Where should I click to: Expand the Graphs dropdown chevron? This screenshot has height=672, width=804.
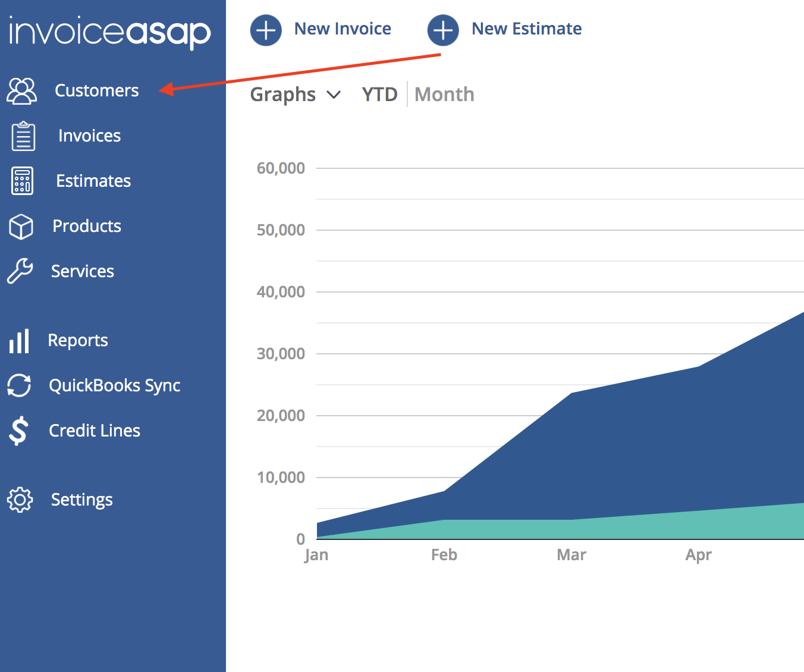tap(334, 95)
